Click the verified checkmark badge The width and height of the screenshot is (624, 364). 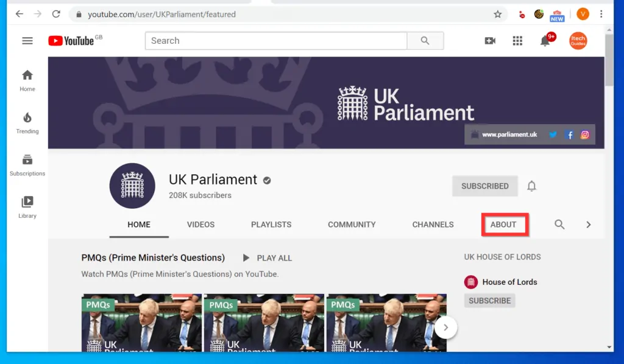(267, 180)
